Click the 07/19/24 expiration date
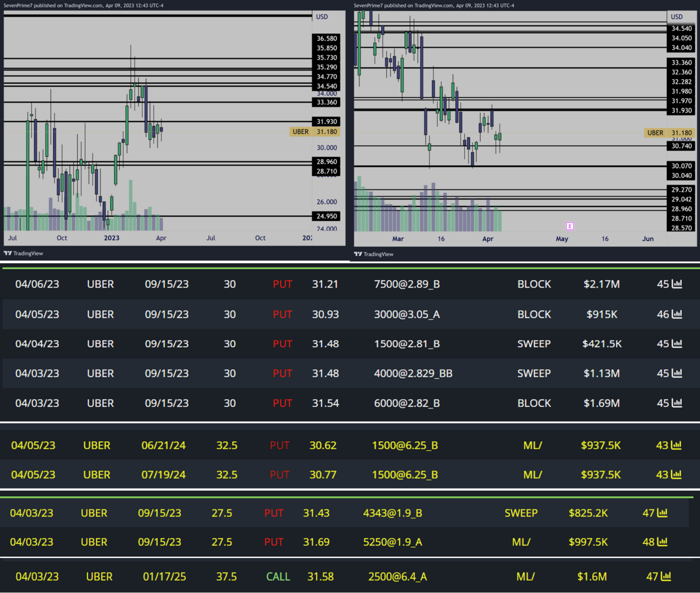The image size is (700, 593). 163,475
